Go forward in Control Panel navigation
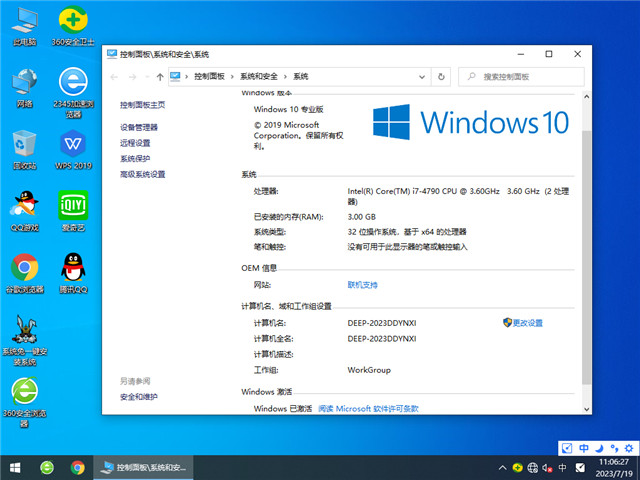The image size is (640, 480). click(132, 77)
